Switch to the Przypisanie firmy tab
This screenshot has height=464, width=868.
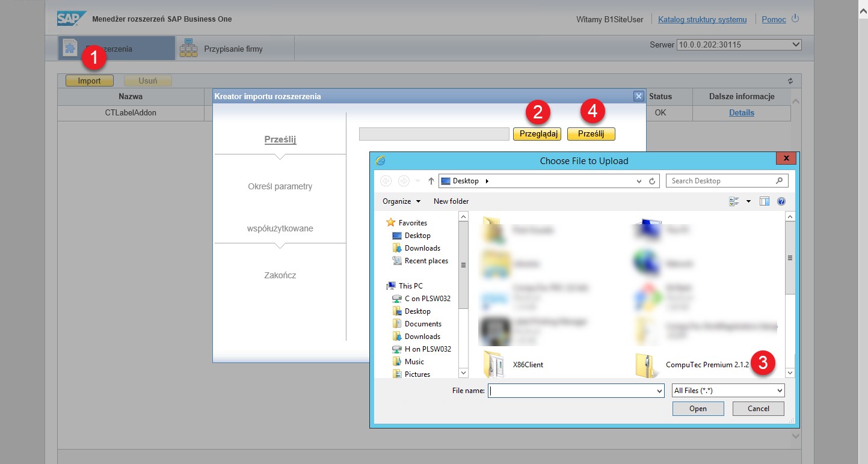[x=235, y=47]
